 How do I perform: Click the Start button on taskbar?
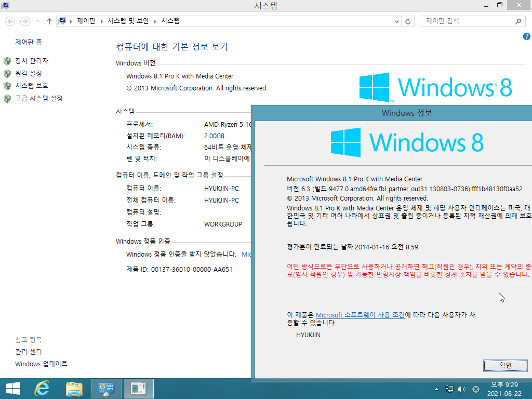[13, 389]
